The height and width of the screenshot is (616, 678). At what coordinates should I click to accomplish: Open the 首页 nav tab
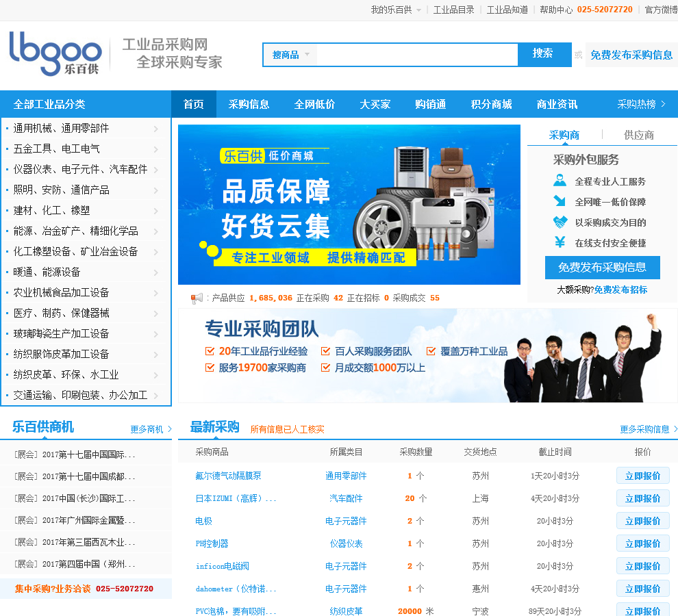tap(194, 104)
